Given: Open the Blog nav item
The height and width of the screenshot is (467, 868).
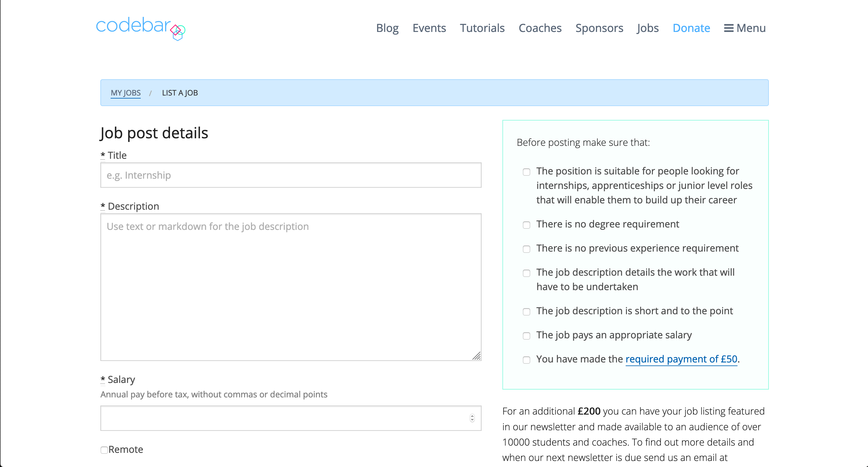Looking at the screenshot, I should point(387,28).
